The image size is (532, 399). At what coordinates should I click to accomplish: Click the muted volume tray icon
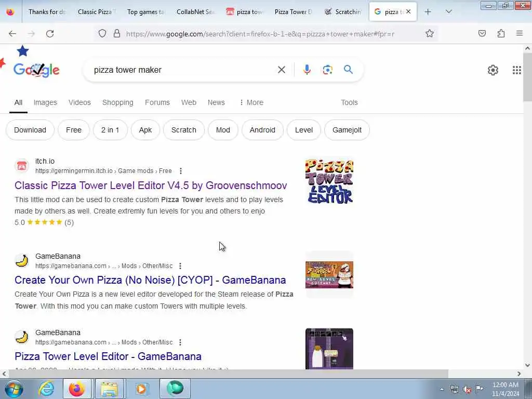[467, 389]
